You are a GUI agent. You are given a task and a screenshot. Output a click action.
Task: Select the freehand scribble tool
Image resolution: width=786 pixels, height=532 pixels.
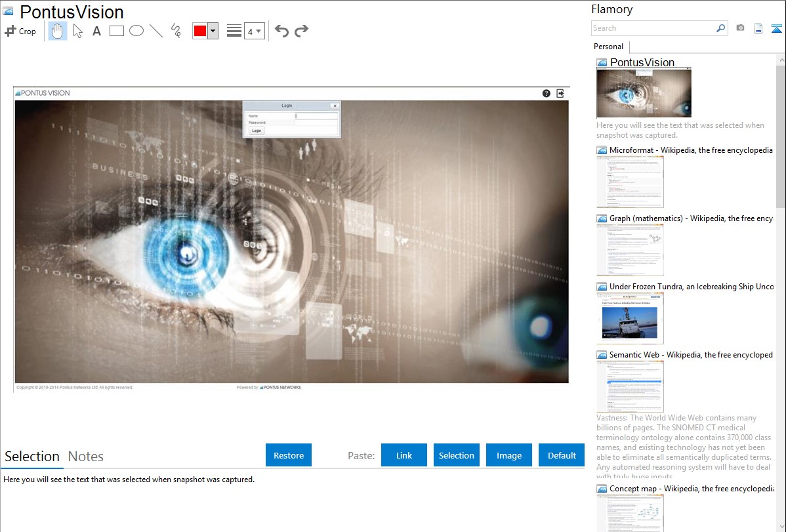[x=176, y=31]
